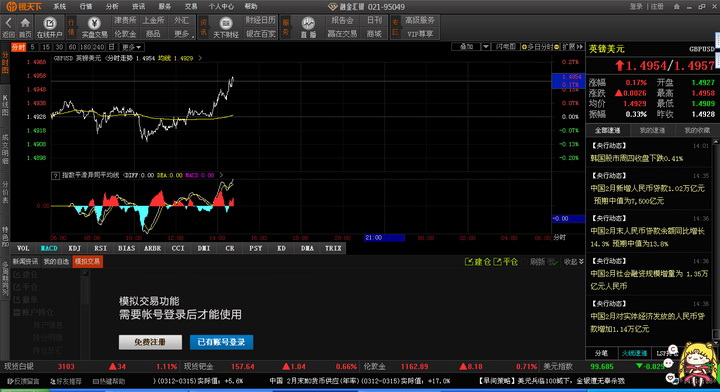Screen dimensions: 720x392
Task: Open the 分析 menu
Action: (x=112, y=6)
